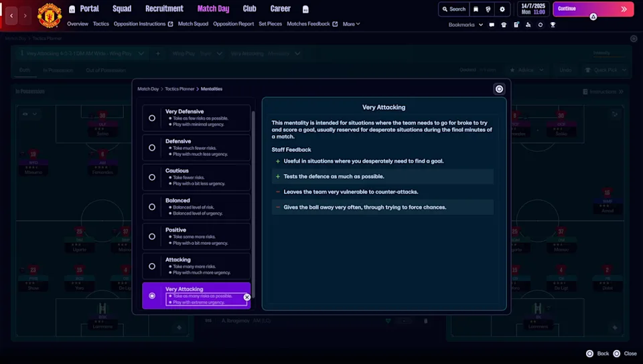
Task: Expand the More menu dropdown
Action: [x=351, y=24]
